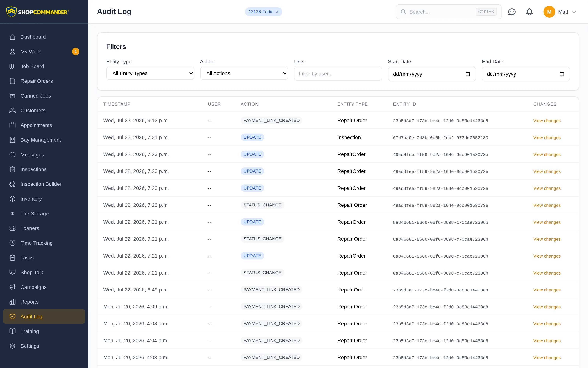Click the Shop Talk chat icon
The height and width of the screenshot is (368, 588).
[x=12, y=272]
